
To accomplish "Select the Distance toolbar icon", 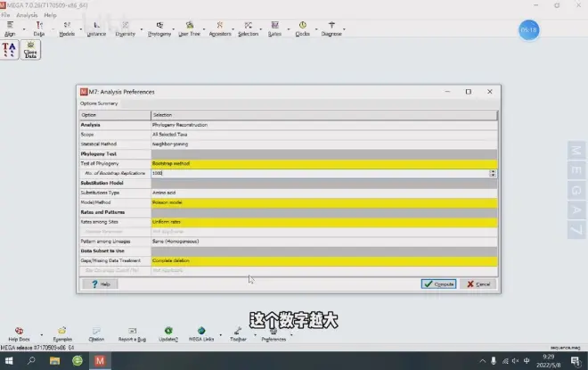I will (x=97, y=28).
